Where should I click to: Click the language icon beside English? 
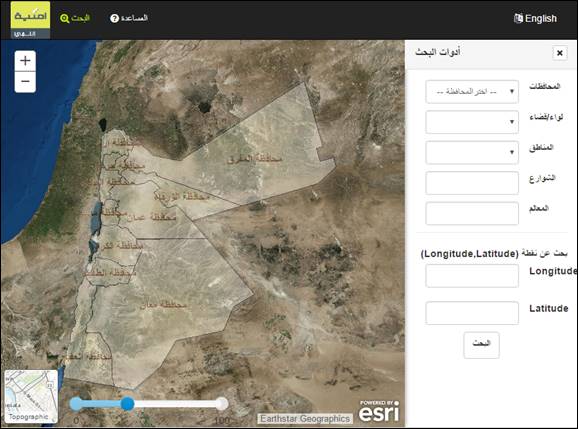pos(518,18)
